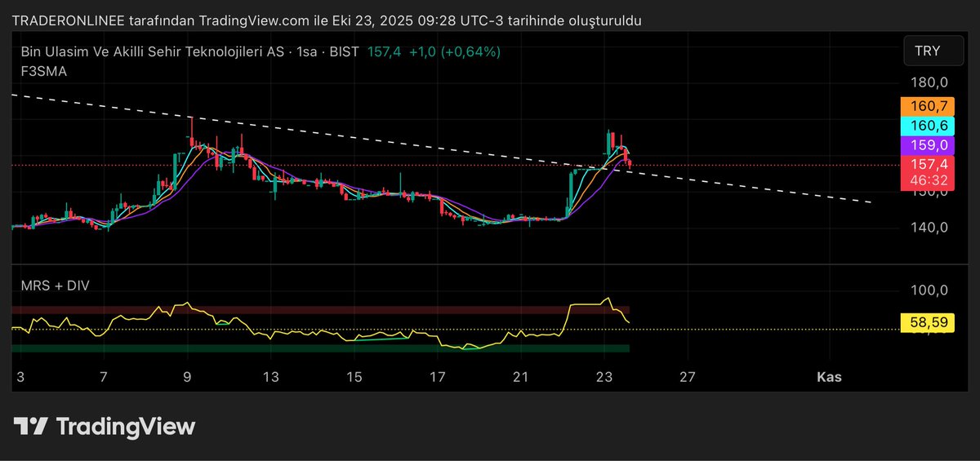Click the 13 date label on time axis
The height and width of the screenshot is (461, 980).
tap(271, 376)
